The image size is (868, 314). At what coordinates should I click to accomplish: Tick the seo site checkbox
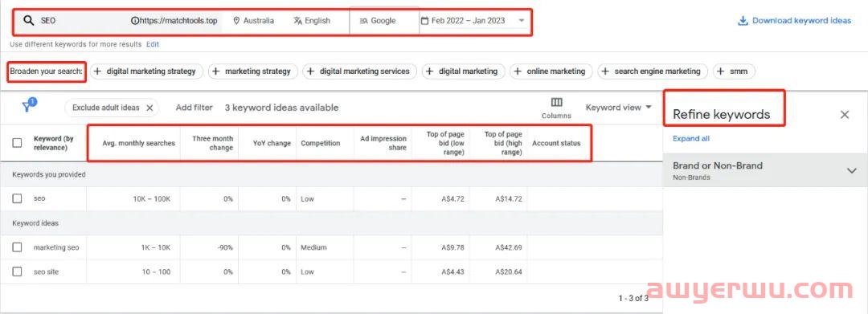coord(17,272)
